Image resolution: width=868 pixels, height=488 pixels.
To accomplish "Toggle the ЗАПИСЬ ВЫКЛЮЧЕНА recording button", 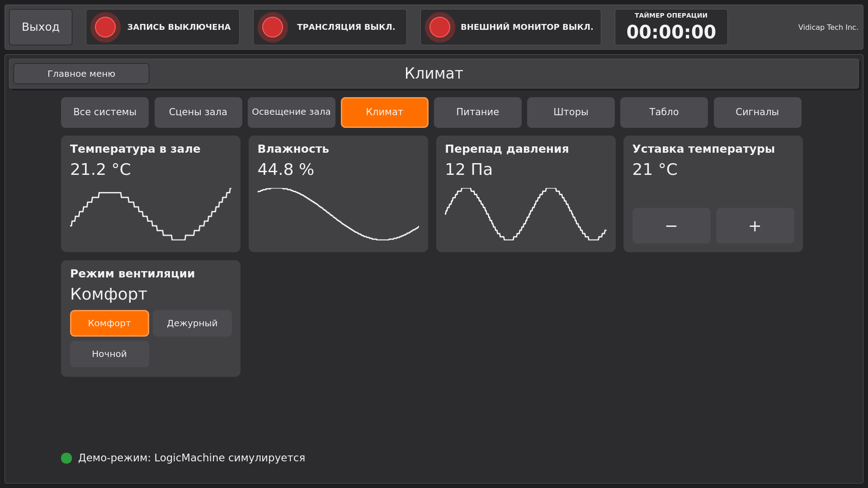I will click(163, 27).
